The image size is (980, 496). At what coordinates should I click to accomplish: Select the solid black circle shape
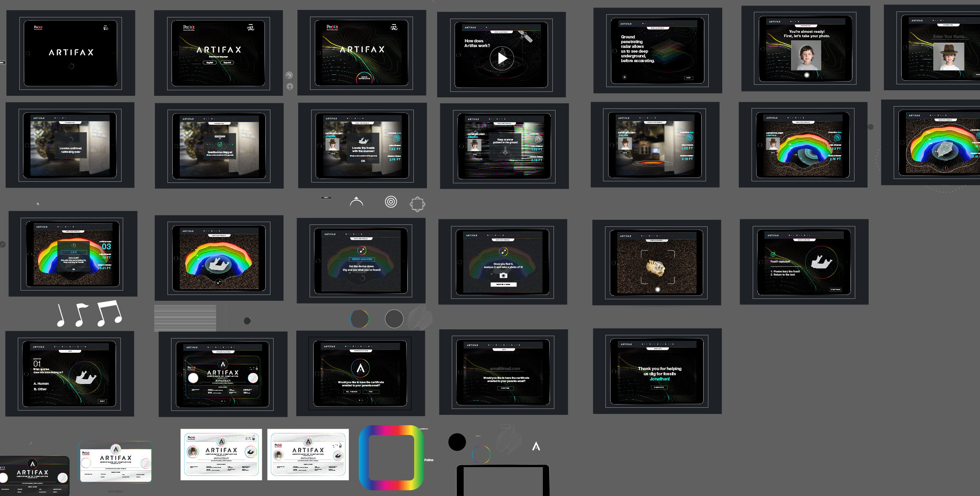457,442
